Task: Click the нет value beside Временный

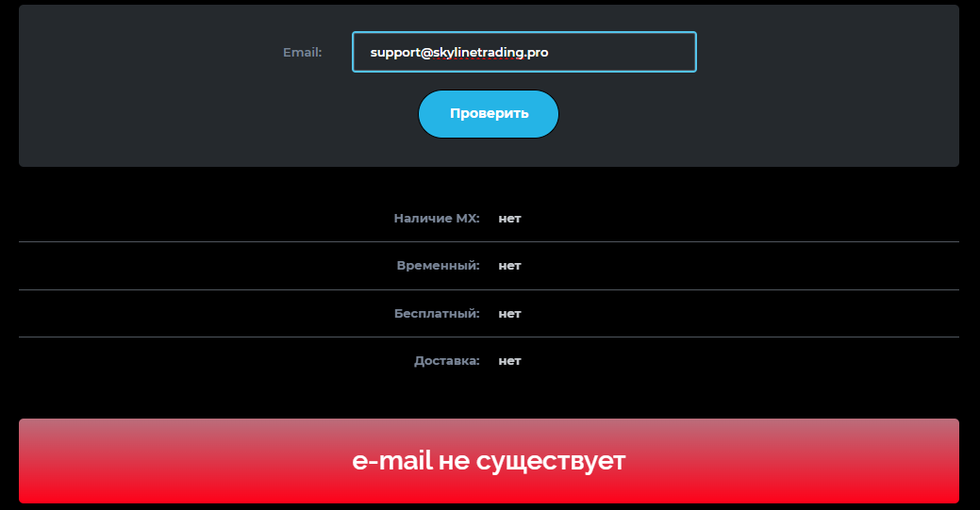Action: [509, 266]
